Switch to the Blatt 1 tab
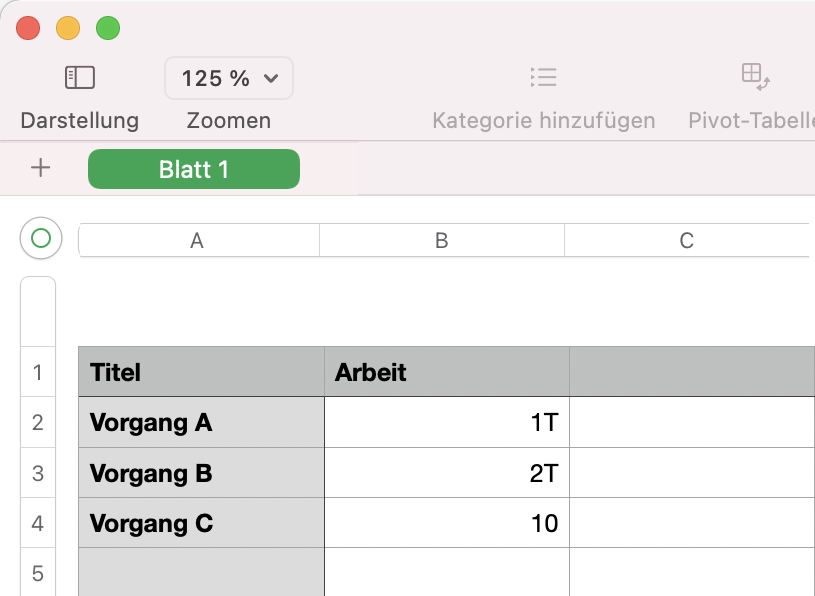The width and height of the screenshot is (815, 596). (x=193, y=168)
